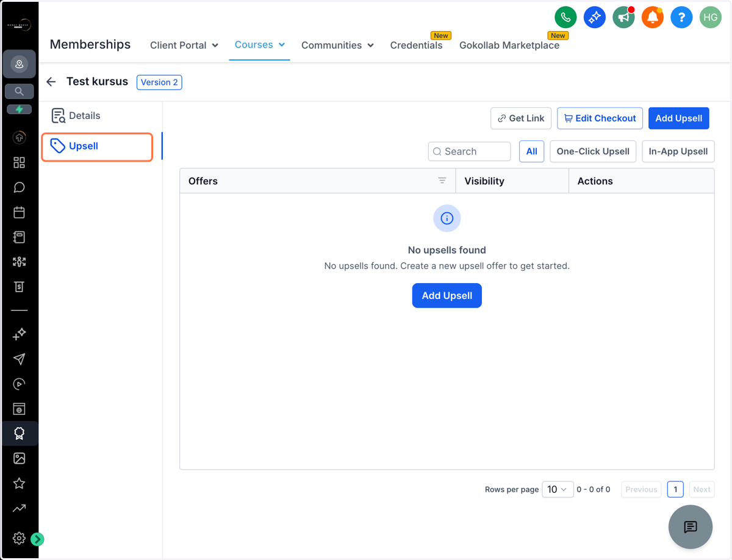Open the Launchpad icon in sidebar
Screen dimensions: 732x560
click(19, 138)
